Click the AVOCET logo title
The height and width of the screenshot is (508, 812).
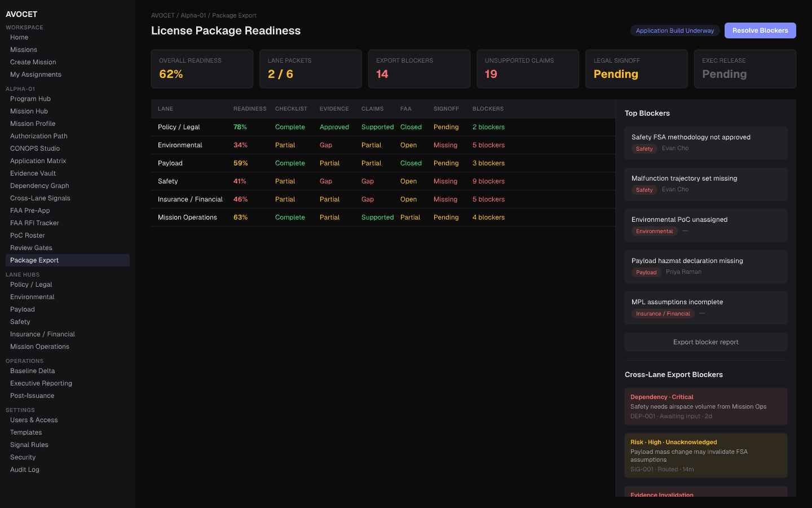click(x=21, y=14)
